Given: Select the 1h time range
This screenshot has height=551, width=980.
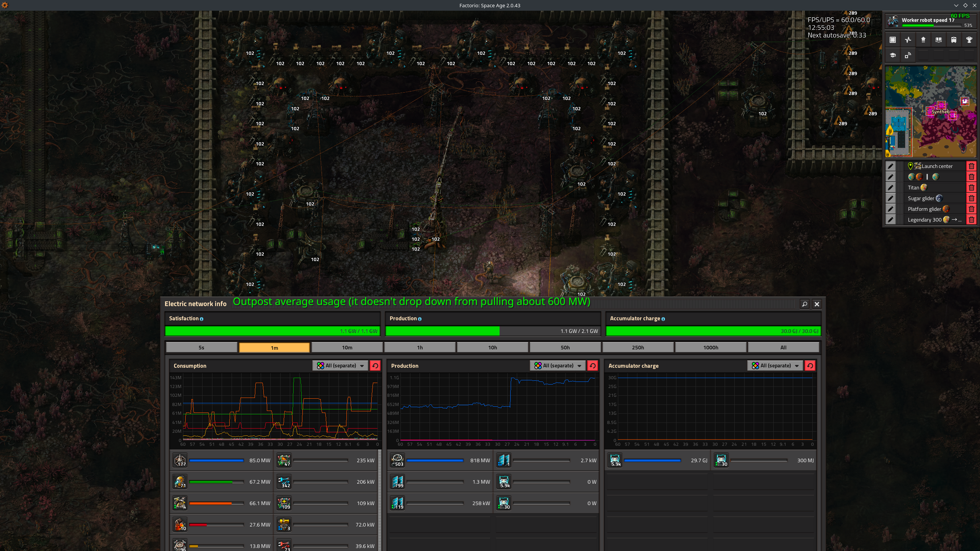Looking at the screenshot, I should (420, 347).
